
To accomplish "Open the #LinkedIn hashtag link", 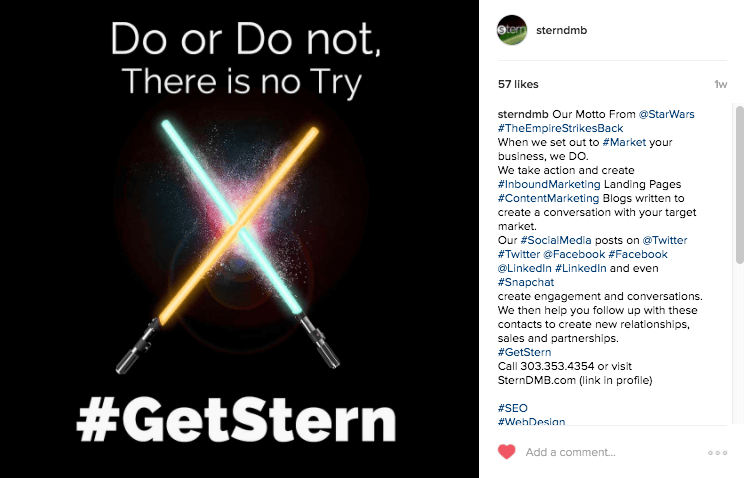I will (x=581, y=268).
